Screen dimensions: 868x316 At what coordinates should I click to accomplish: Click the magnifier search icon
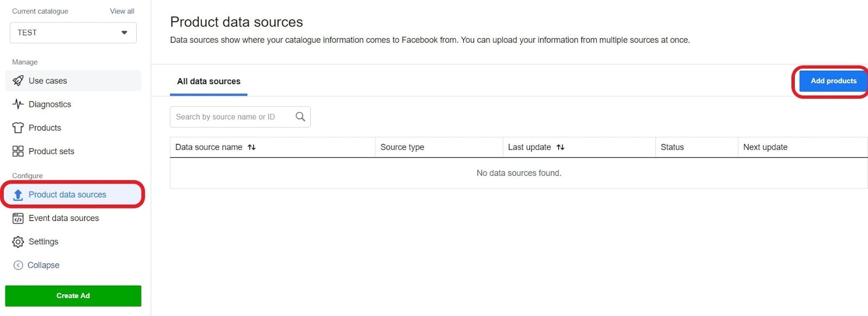[300, 117]
